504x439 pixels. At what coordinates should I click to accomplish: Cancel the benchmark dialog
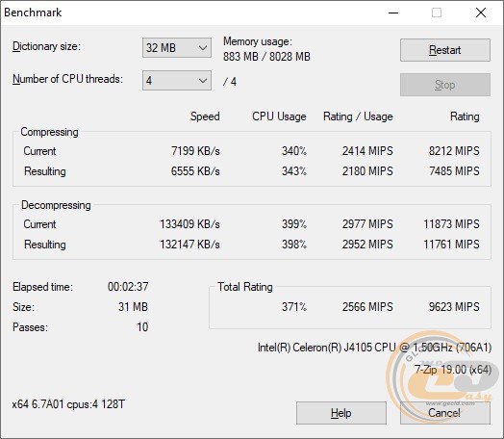(x=445, y=413)
